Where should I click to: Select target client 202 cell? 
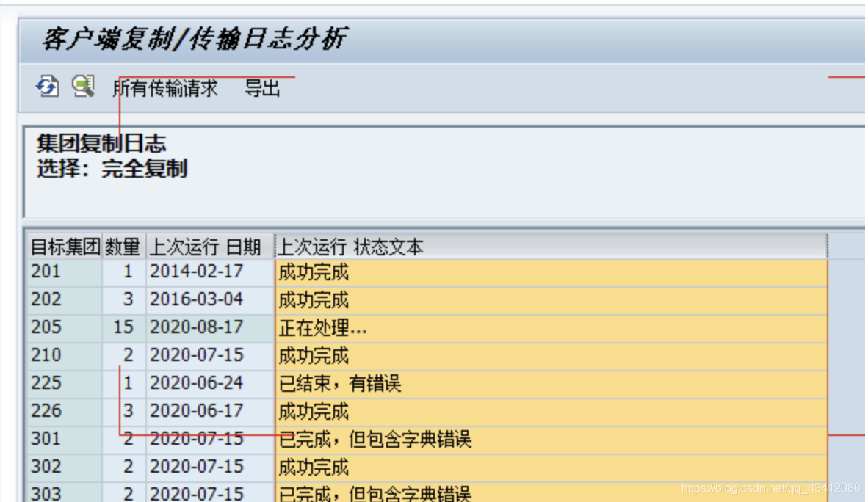(65, 300)
